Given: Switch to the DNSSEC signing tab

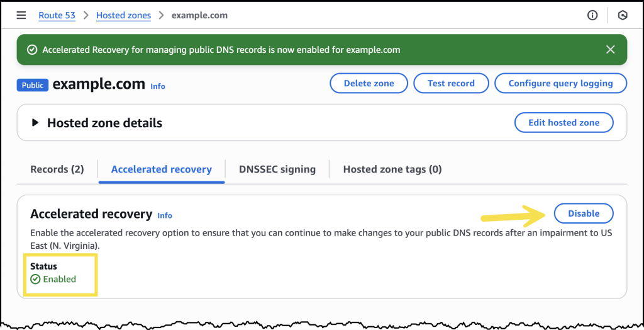Looking at the screenshot, I should tap(277, 169).
